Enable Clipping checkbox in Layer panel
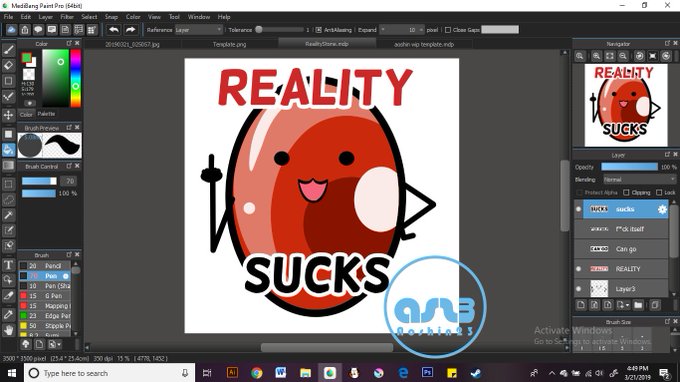The image size is (680, 382). pyautogui.click(x=626, y=192)
